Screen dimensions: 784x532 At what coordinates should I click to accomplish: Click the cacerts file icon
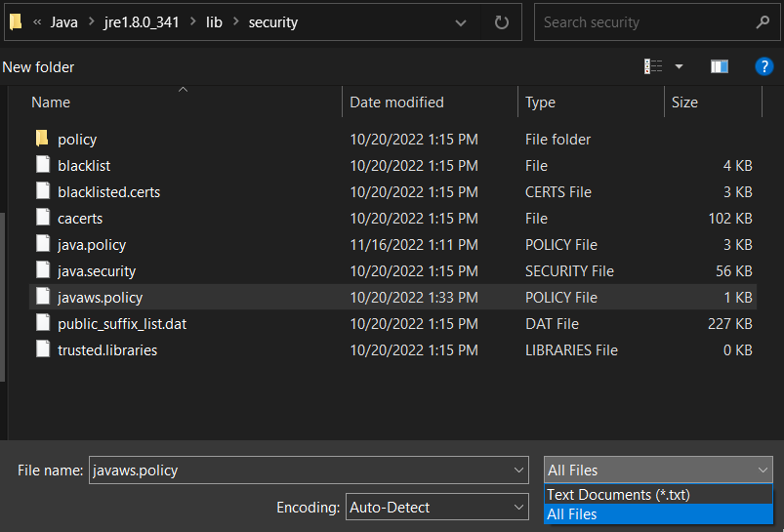[x=43, y=218]
